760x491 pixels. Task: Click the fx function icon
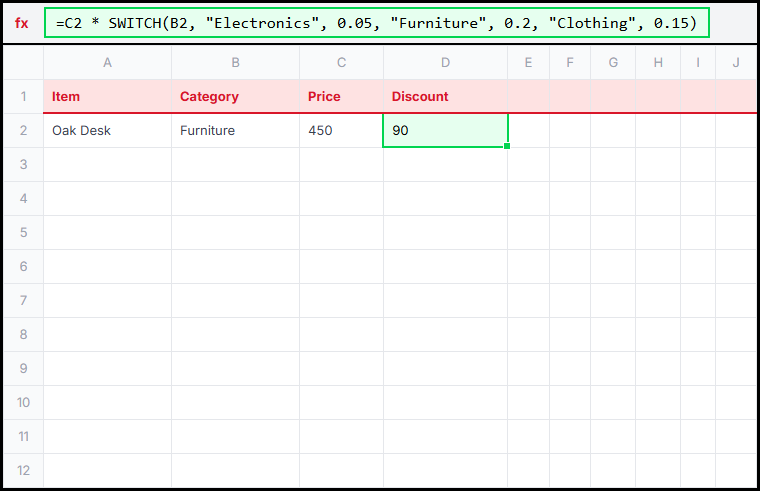[x=22, y=23]
